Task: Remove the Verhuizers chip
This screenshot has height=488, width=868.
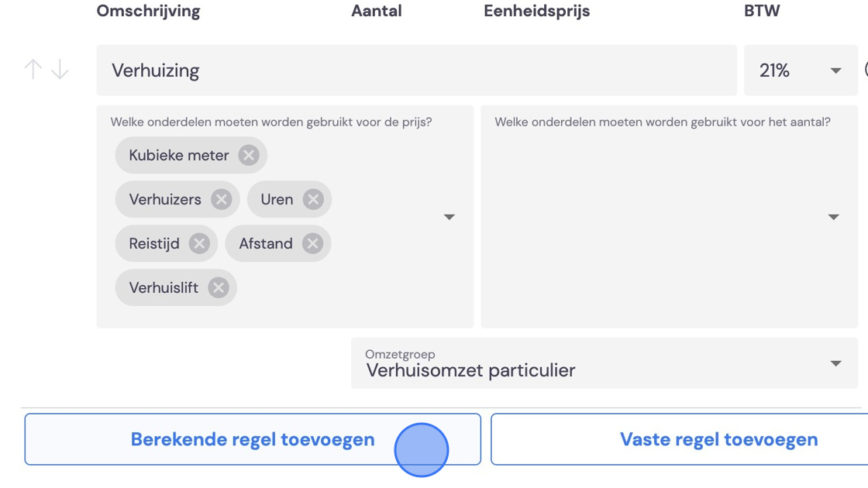Action: [221, 199]
